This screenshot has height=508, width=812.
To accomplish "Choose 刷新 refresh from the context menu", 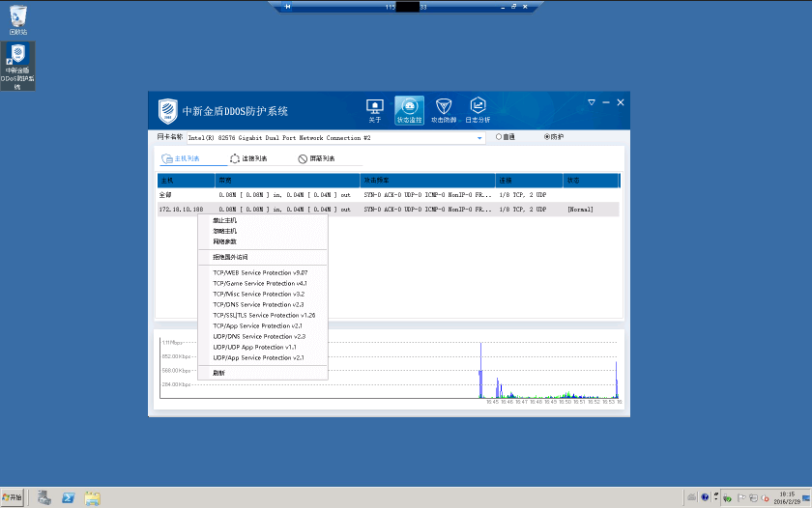I will (263, 373).
